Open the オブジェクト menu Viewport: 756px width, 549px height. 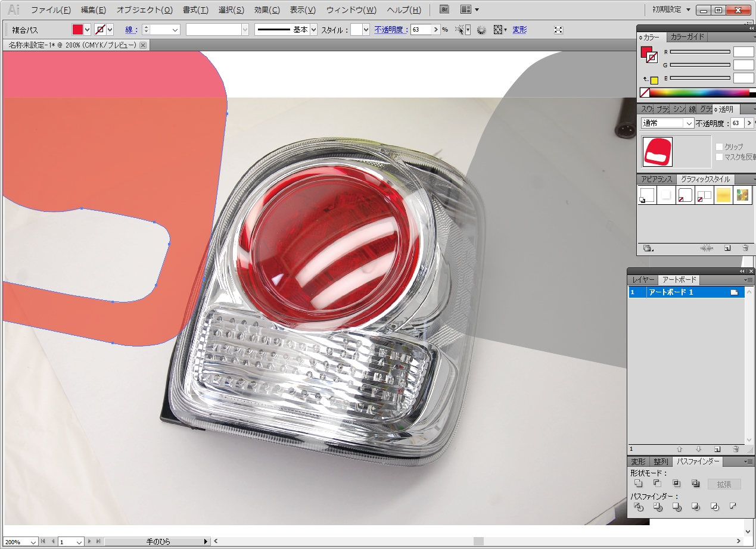coord(144,10)
